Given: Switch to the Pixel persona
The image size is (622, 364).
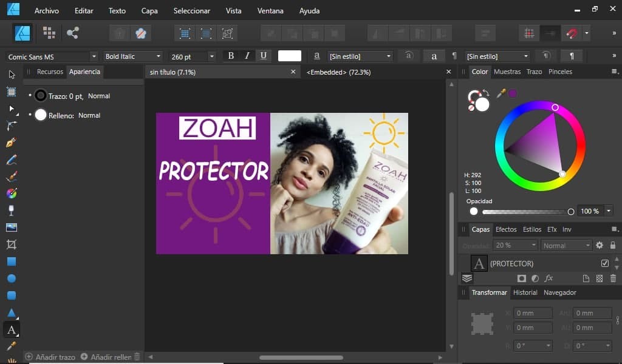Looking at the screenshot, I should coord(49,33).
